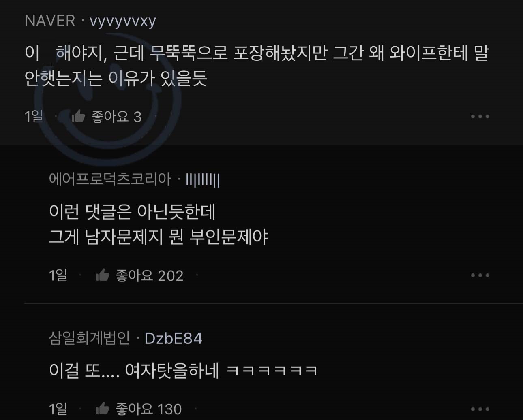Click the 좋아요 3 like count

click(116, 117)
